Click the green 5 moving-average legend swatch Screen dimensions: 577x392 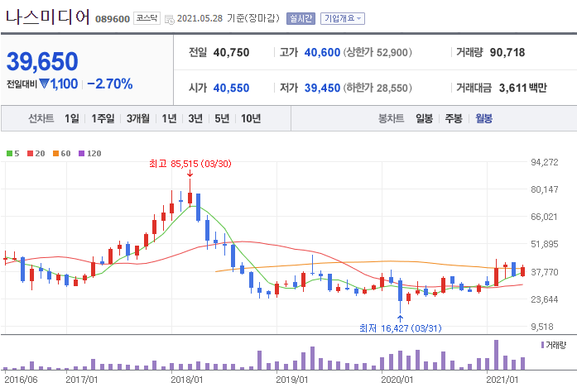(10, 153)
